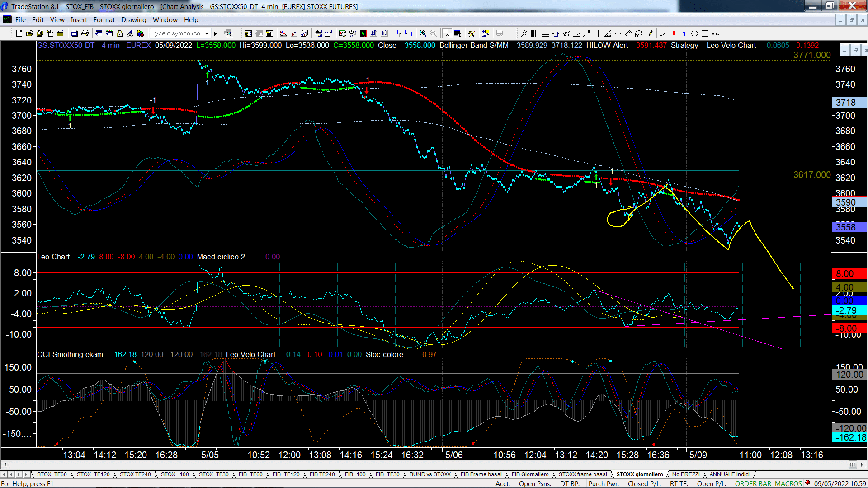Switch to the STOX_TF60 tab

pos(52,474)
